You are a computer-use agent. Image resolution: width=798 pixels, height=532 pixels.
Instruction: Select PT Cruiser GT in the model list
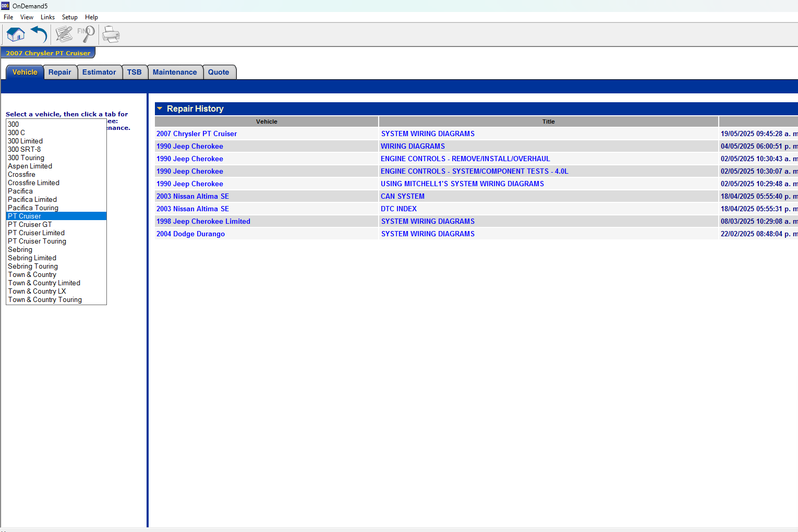tap(30, 225)
